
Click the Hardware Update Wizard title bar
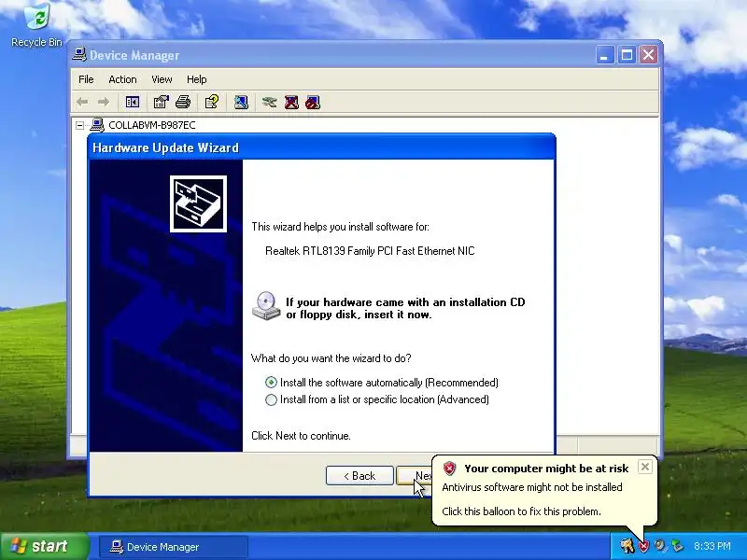click(x=321, y=147)
